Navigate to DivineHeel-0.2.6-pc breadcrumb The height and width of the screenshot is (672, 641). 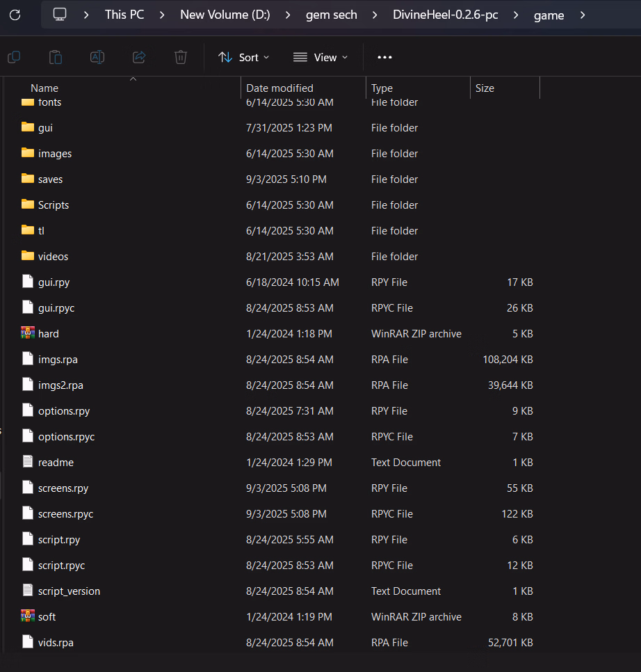tap(445, 15)
